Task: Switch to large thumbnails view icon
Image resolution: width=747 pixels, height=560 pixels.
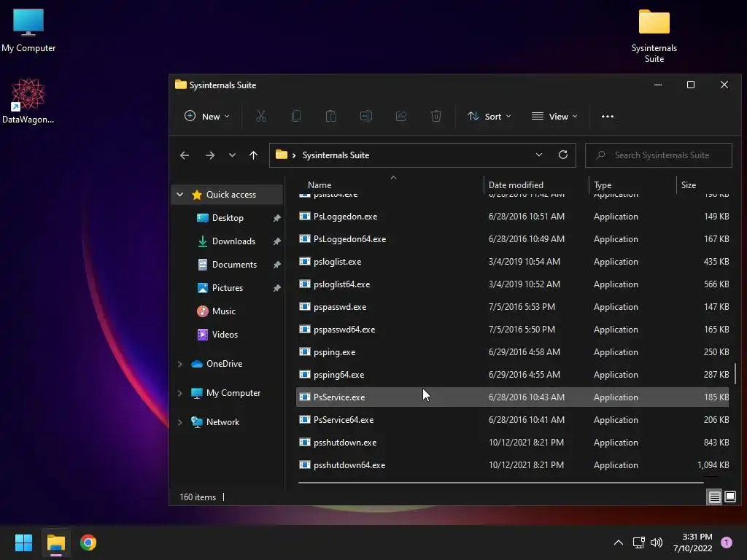Action: pos(730,497)
